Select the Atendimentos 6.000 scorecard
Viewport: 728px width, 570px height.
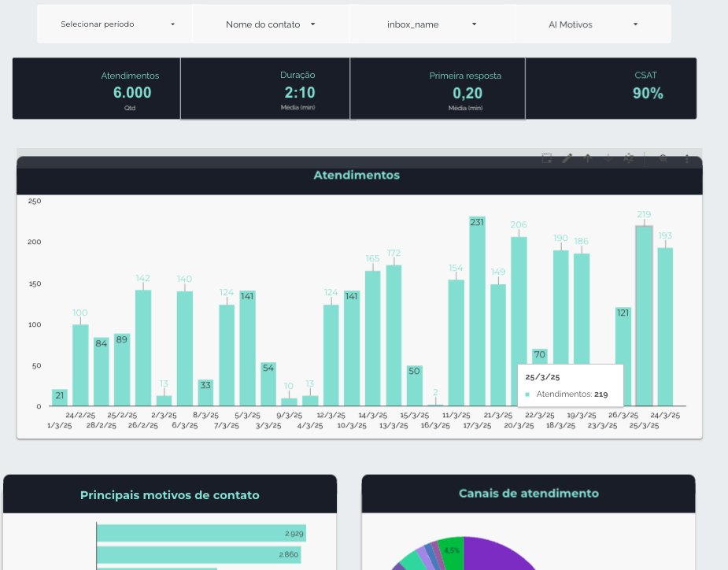(x=97, y=88)
